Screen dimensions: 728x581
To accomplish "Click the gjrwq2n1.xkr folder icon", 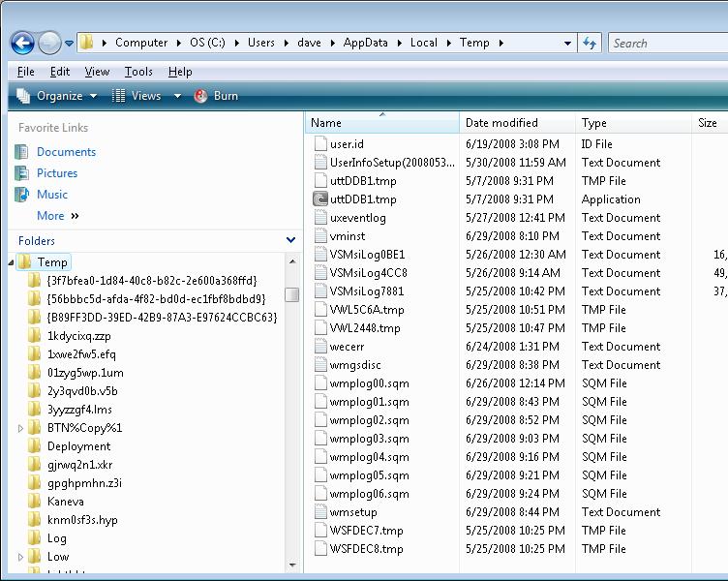I will pos(34,465).
